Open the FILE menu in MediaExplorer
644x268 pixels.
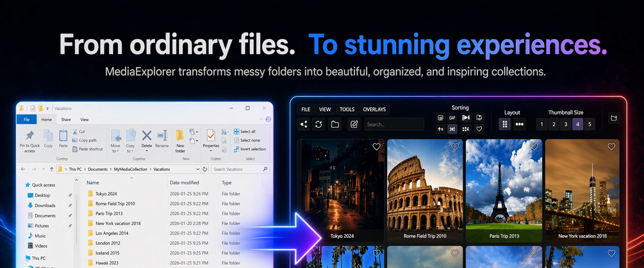tap(306, 109)
